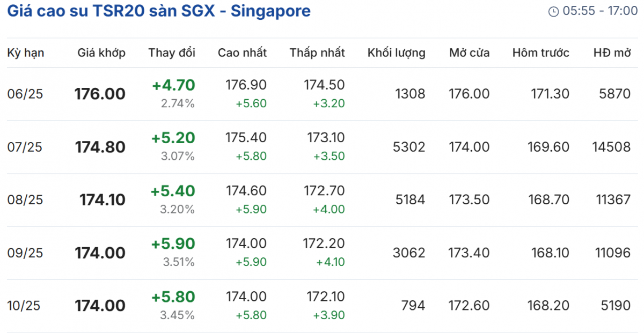Click the 08/25 contract term
The width and height of the screenshot is (644, 333).
coord(25,200)
